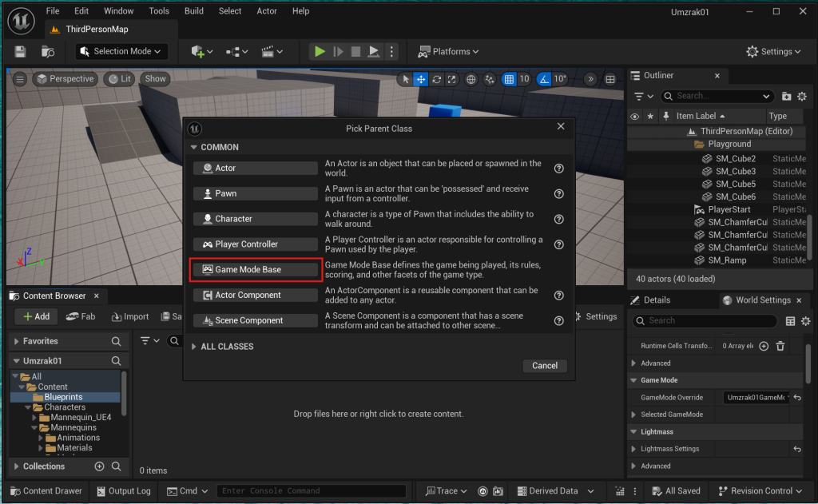Image resolution: width=818 pixels, height=504 pixels.
Task: Open the Build menu
Action: point(193,11)
